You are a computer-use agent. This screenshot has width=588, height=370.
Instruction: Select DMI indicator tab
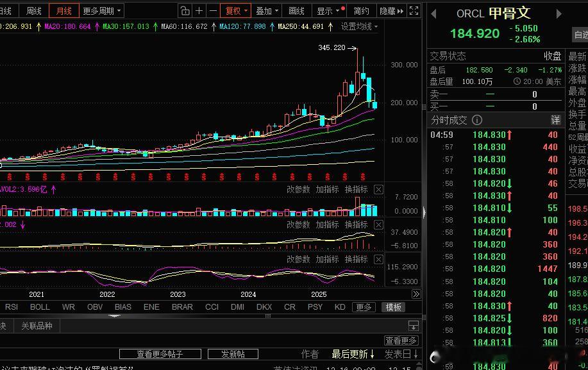coord(237,307)
